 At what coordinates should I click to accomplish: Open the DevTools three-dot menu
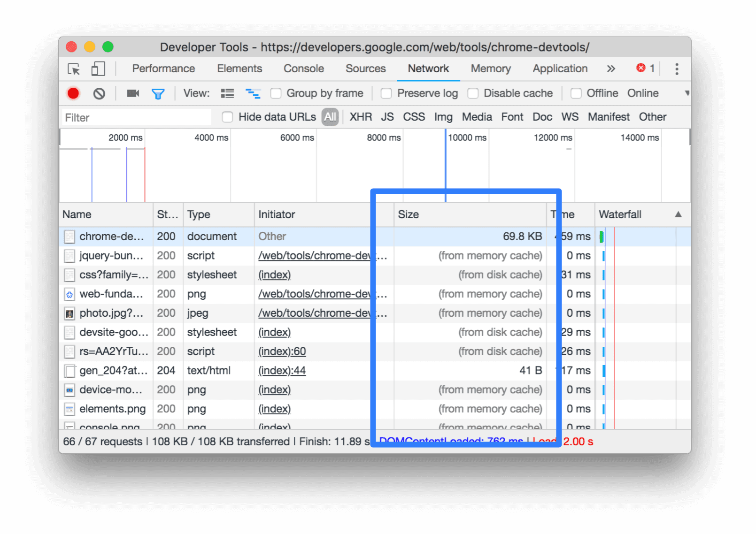(677, 69)
